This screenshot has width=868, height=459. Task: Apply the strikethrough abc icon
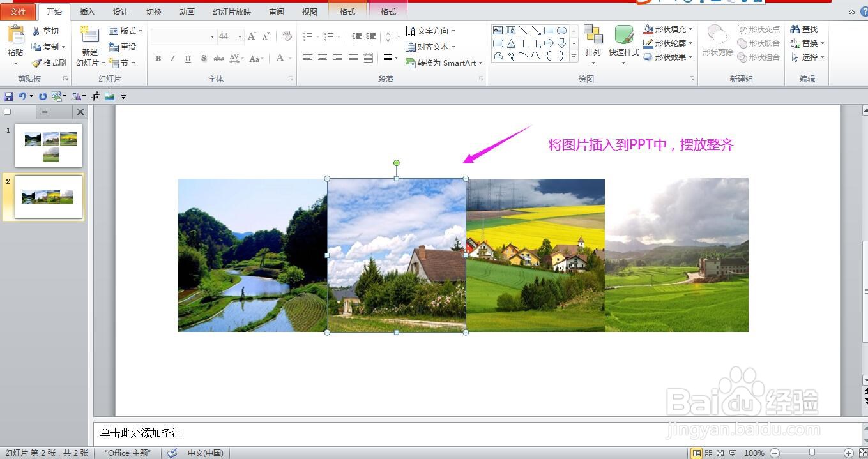click(x=218, y=58)
